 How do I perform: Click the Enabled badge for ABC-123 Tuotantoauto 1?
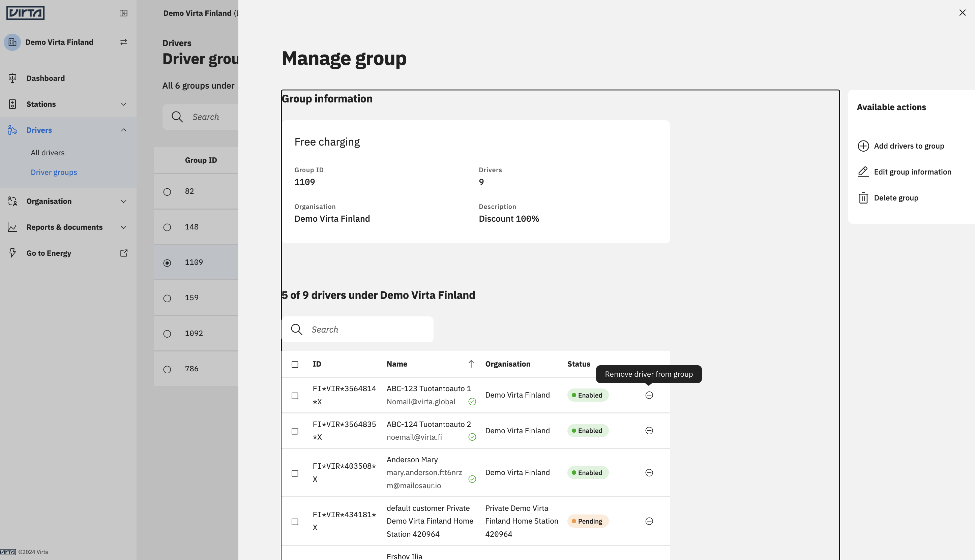588,395
